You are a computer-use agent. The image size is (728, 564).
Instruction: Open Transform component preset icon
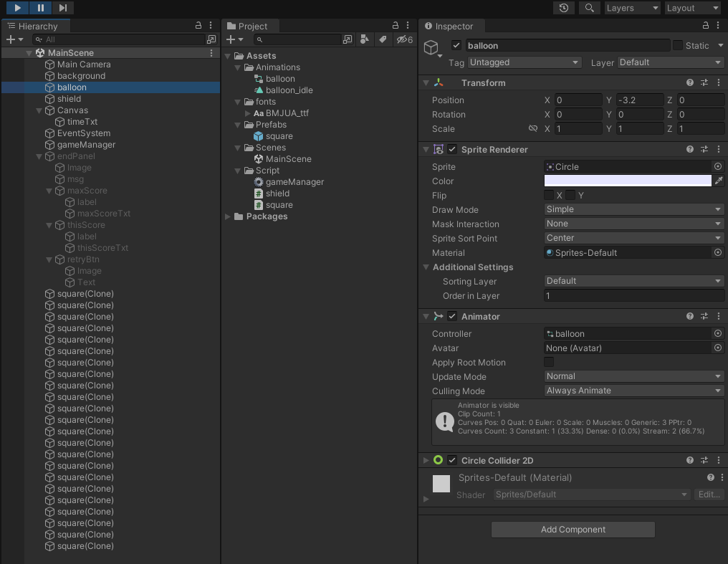coord(704,82)
